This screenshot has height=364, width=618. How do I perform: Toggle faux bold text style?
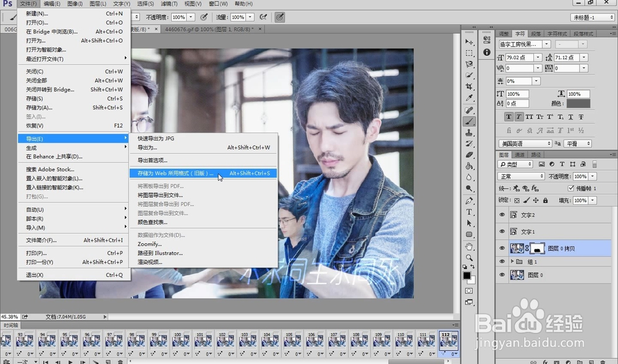(x=509, y=117)
